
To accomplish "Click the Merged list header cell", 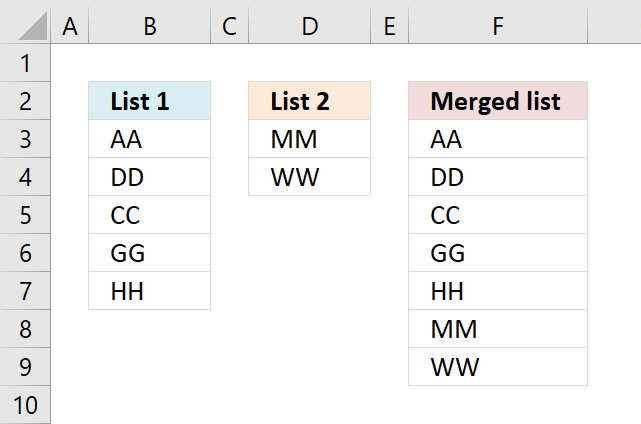I will pyautogui.click(x=498, y=101).
